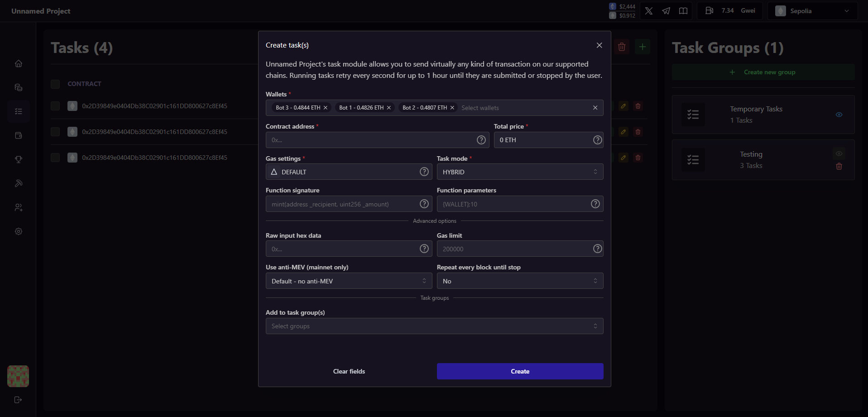Click the logout icon in sidebar
Image resolution: width=868 pixels, height=417 pixels.
18,400
